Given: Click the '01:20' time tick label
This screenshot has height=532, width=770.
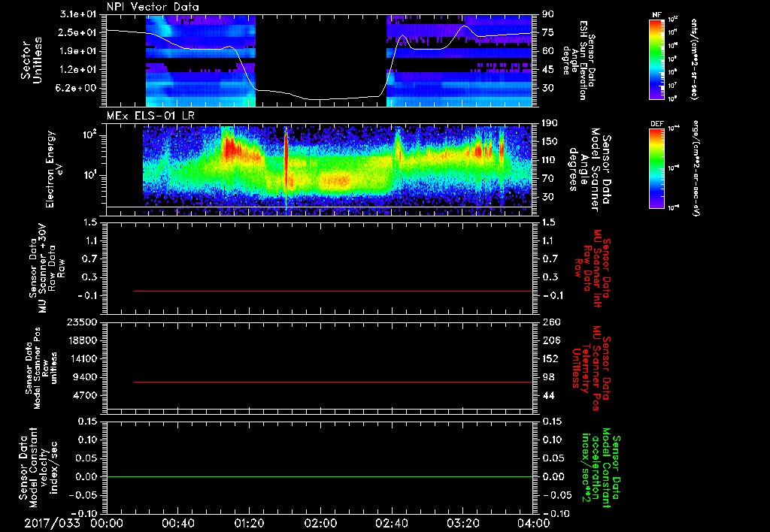Looking at the screenshot, I should 249,523.
